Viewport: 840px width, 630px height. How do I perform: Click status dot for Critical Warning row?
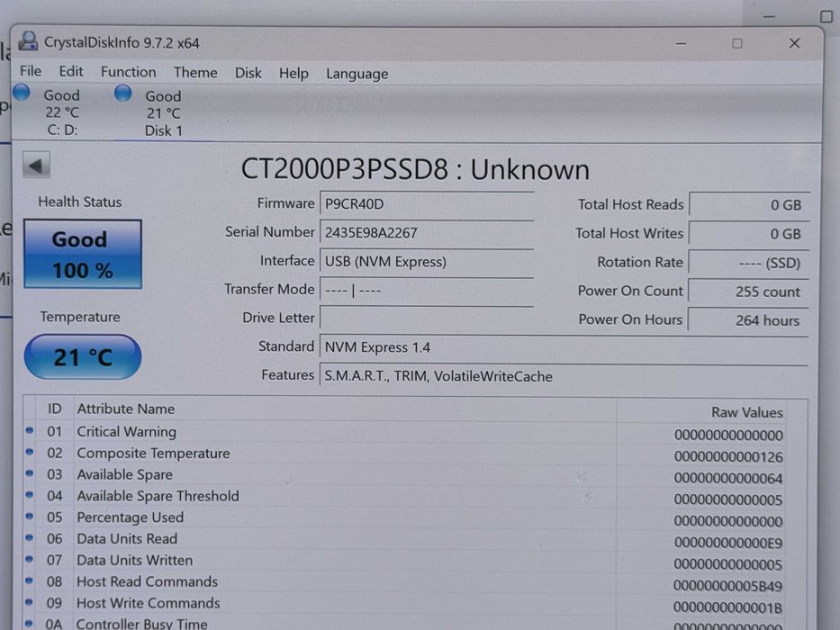pos(30,430)
